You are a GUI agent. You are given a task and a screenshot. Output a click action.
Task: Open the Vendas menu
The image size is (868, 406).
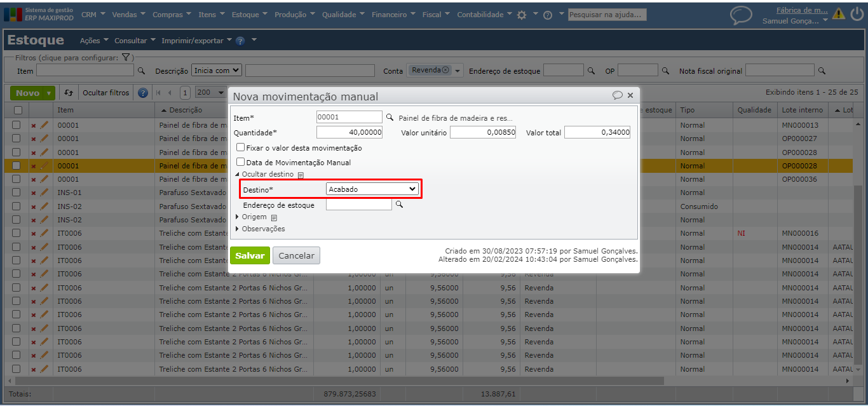pyautogui.click(x=128, y=15)
